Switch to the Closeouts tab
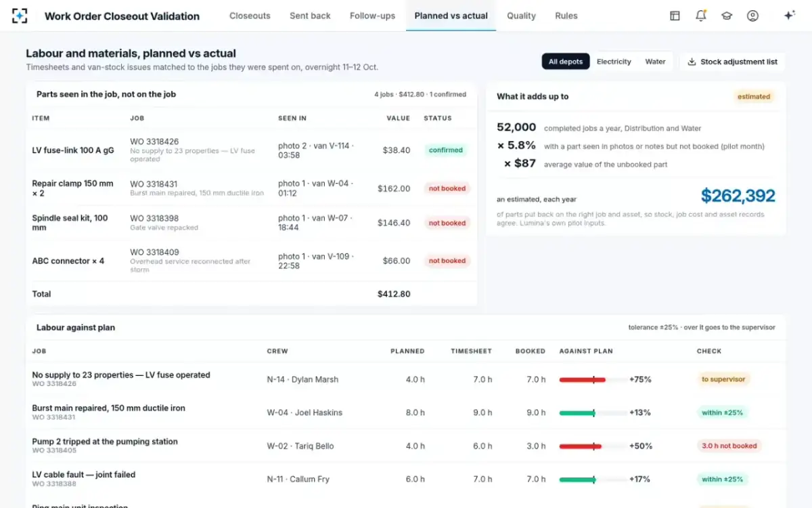Screen dimensions: 812x508 (x=250, y=16)
